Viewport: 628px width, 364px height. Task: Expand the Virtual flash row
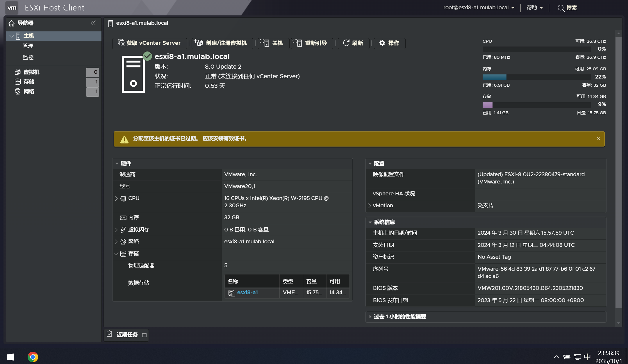click(x=116, y=230)
